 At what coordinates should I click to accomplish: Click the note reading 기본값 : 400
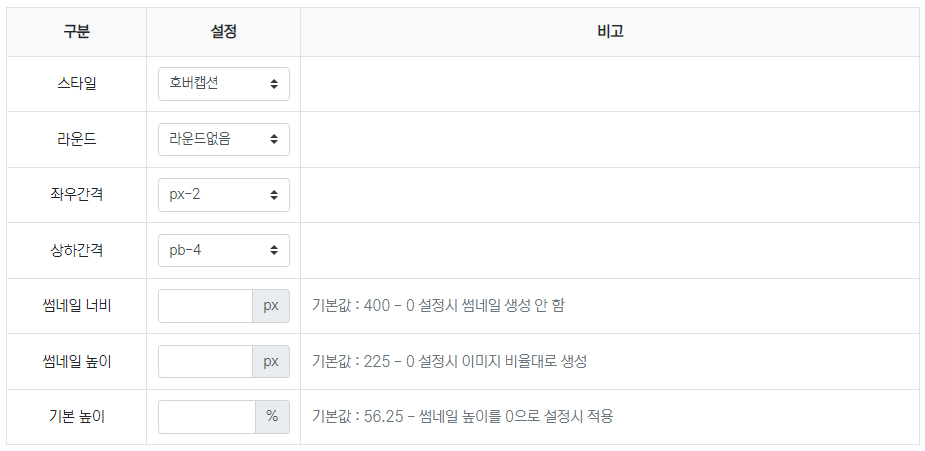[x=438, y=306]
